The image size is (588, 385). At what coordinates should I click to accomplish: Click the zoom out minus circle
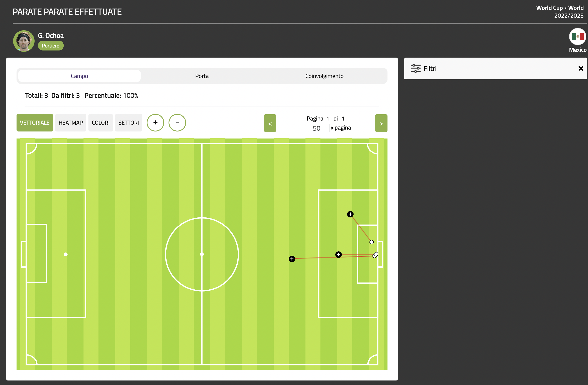177,123
